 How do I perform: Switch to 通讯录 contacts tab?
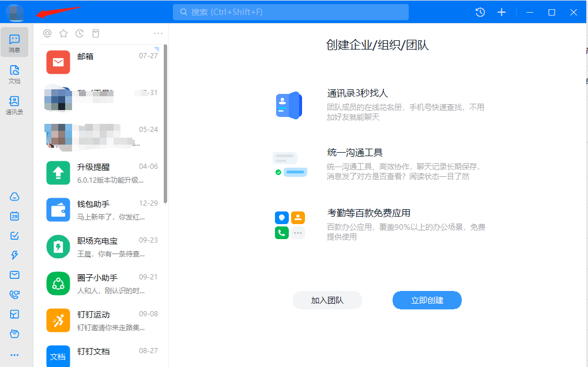(x=15, y=105)
